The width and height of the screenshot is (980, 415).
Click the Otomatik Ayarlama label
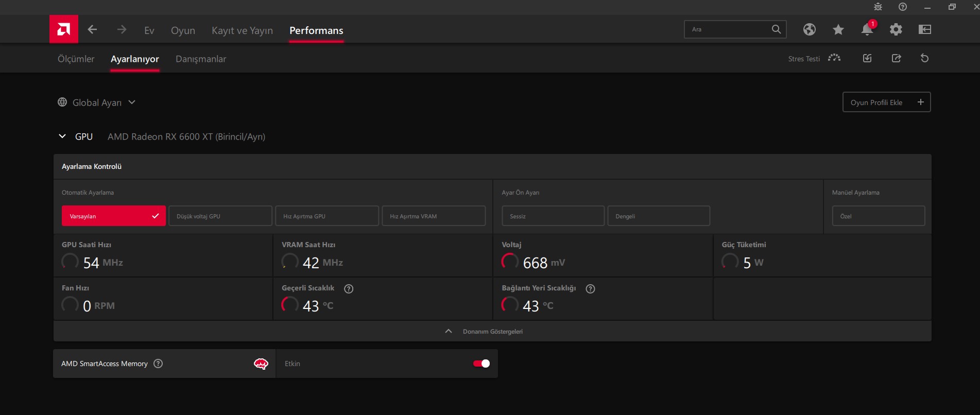coord(88,193)
